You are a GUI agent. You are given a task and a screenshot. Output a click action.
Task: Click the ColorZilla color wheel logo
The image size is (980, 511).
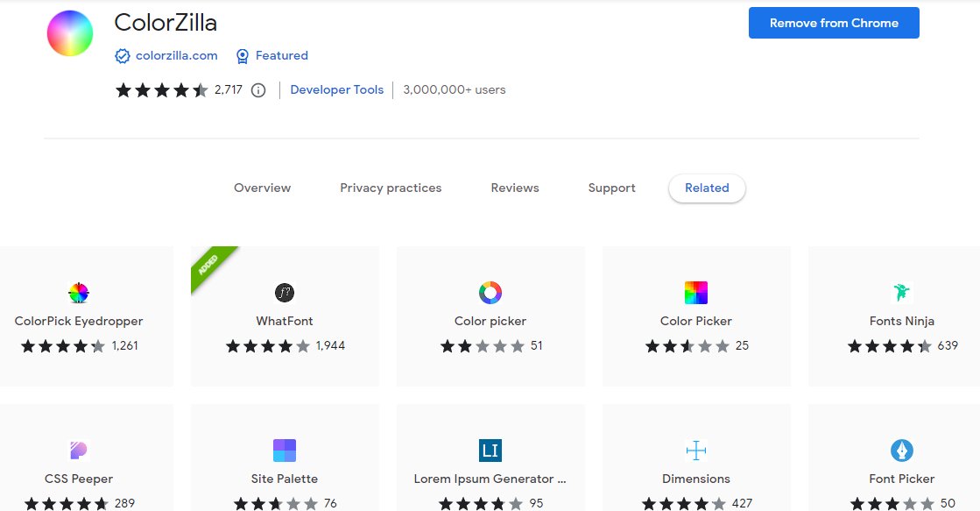tap(69, 33)
